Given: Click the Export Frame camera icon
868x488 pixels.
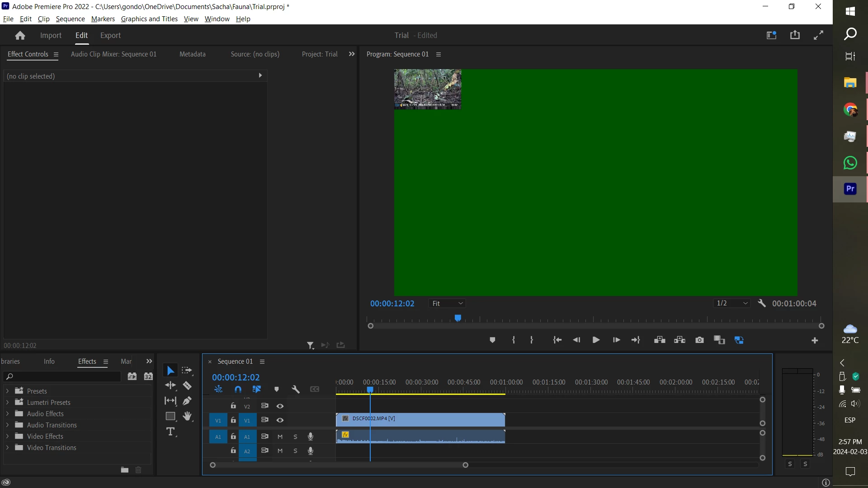Looking at the screenshot, I should tap(699, 340).
